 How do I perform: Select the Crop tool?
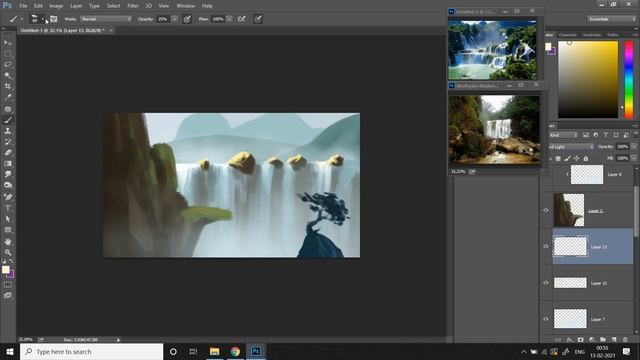click(x=8, y=87)
